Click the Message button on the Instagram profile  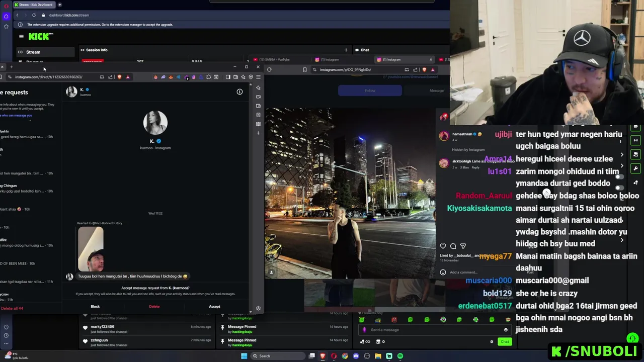[436, 90]
